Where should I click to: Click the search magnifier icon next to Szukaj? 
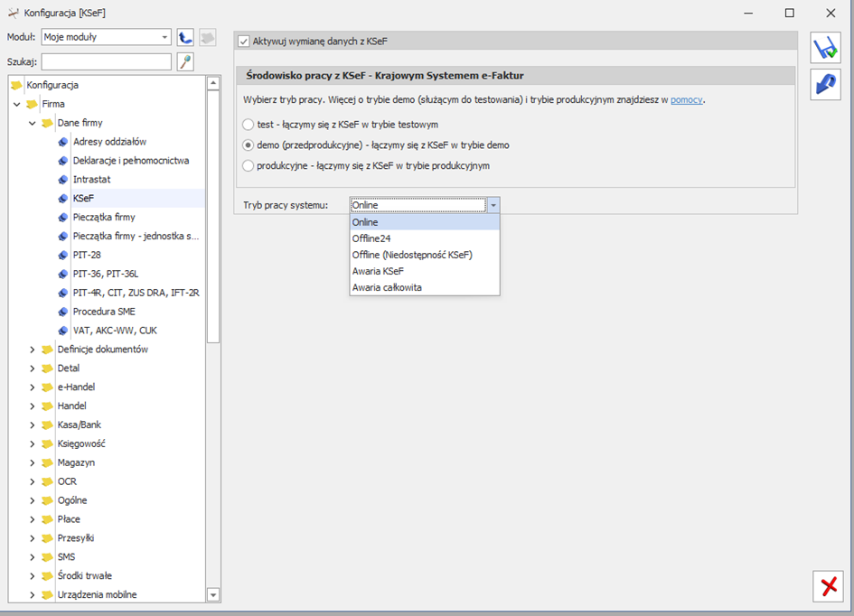tap(185, 61)
